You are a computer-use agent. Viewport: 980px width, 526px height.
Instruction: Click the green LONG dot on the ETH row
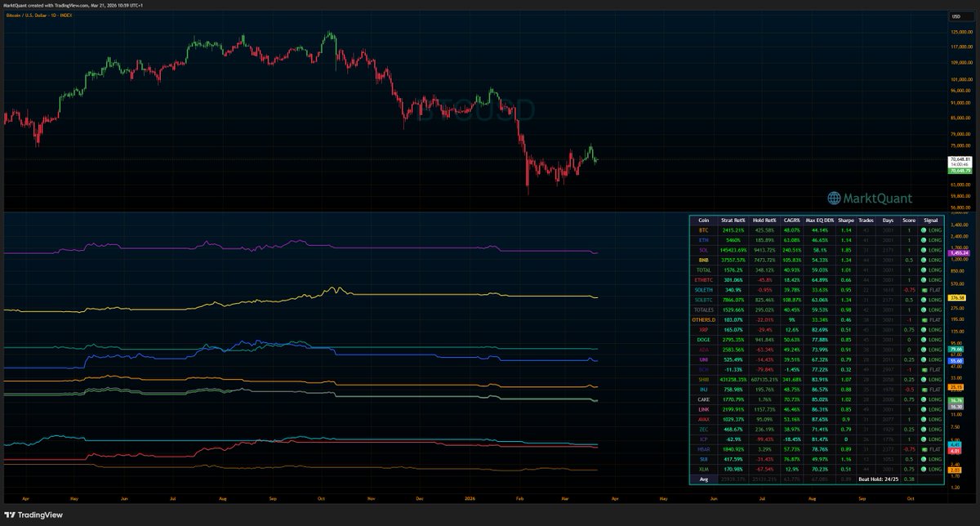pyautogui.click(x=924, y=241)
